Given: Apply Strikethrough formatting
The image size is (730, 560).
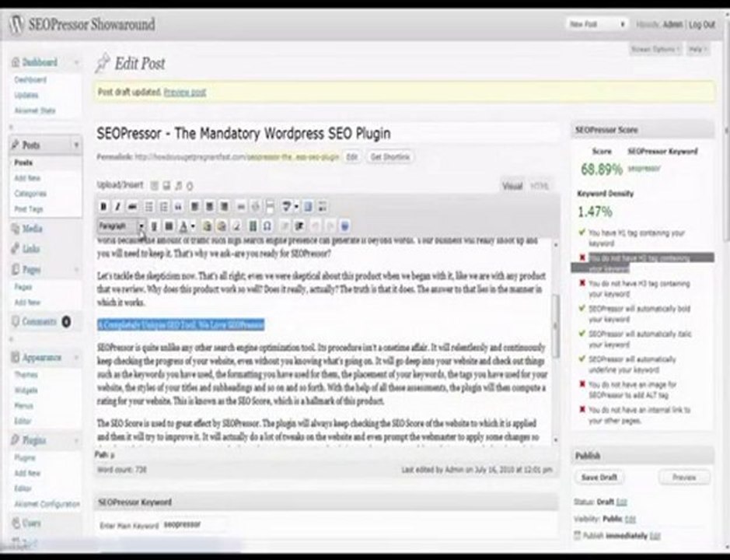Looking at the screenshot, I should click(x=133, y=206).
